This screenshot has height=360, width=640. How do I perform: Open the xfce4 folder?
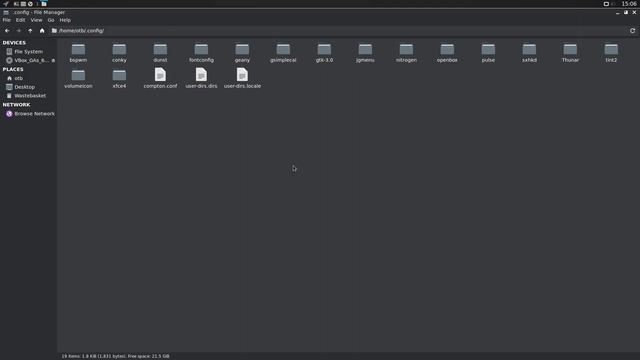pos(119,79)
